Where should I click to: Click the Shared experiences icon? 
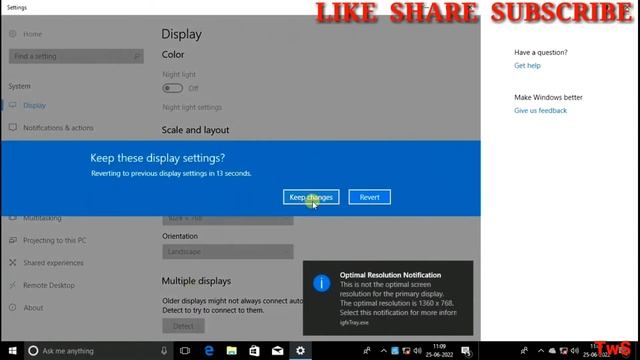point(13,263)
